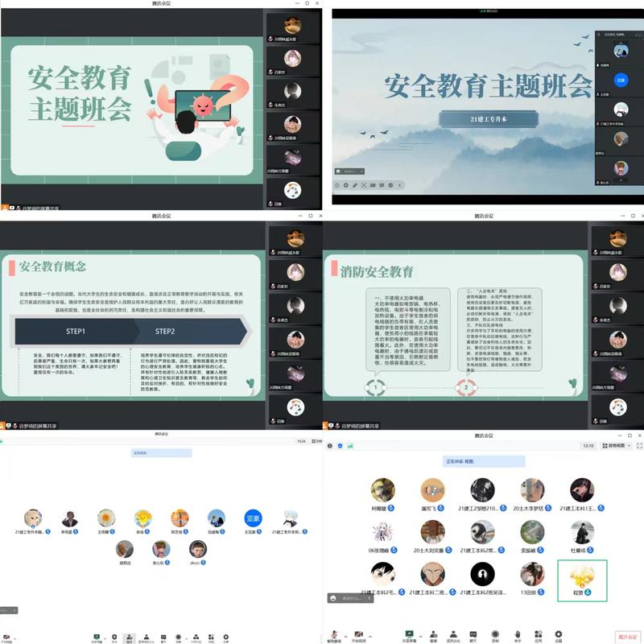
Task: Open 共享屏幕 in bottom-right meeting toolbar
Action: (x=410, y=634)
